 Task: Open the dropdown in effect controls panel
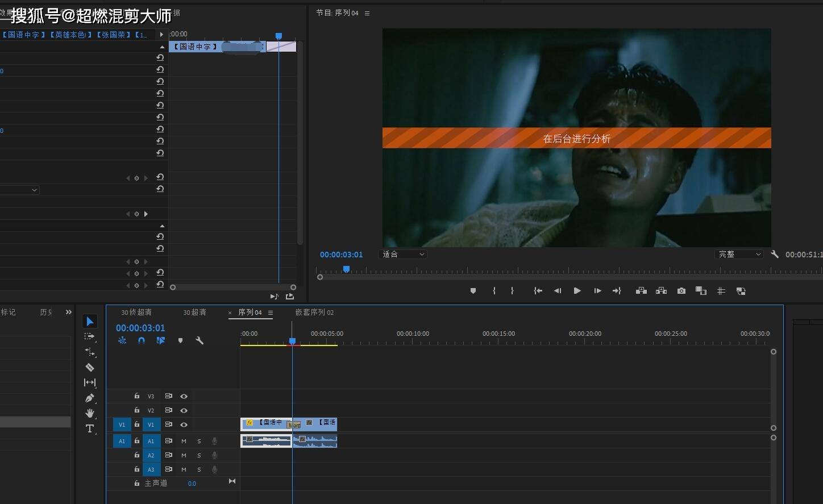pos(19,190)
